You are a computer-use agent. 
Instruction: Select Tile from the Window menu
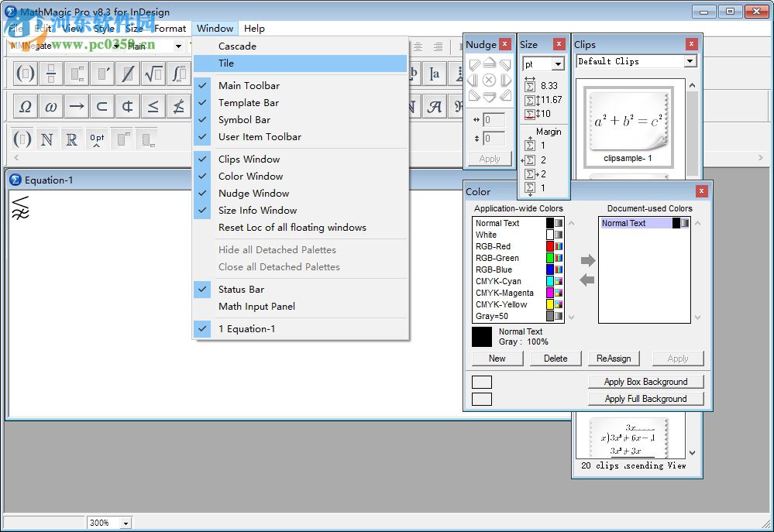225,63
